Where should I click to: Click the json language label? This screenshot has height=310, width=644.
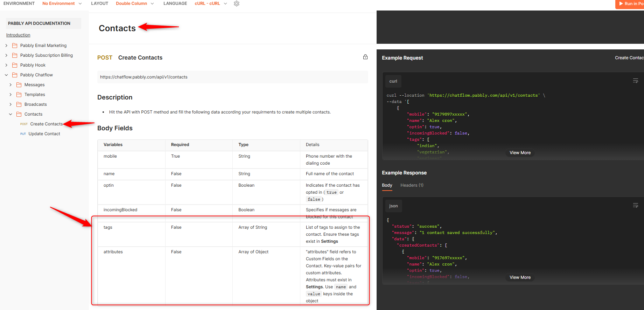394,206
